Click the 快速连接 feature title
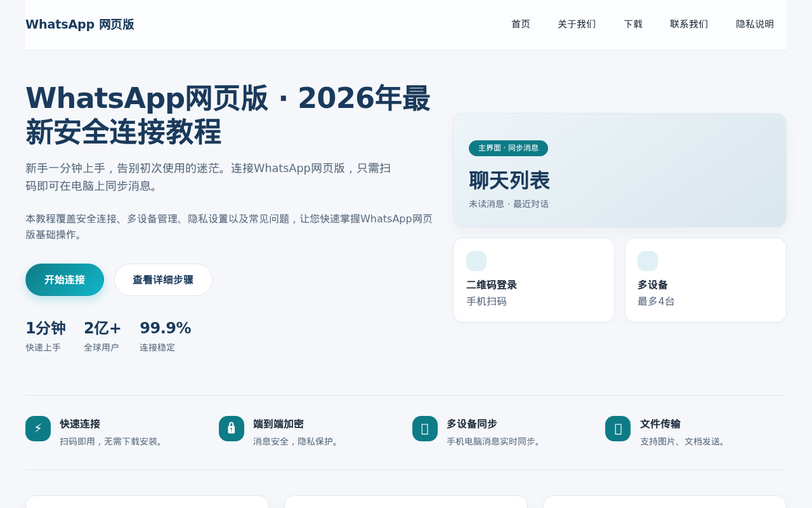The height and width of the screenshot is (508, 812). 80,424
